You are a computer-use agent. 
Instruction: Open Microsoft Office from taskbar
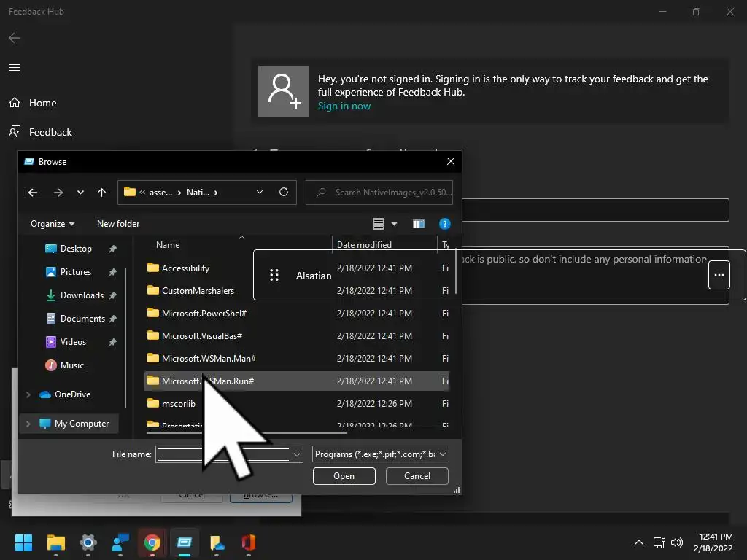(249, 542)
